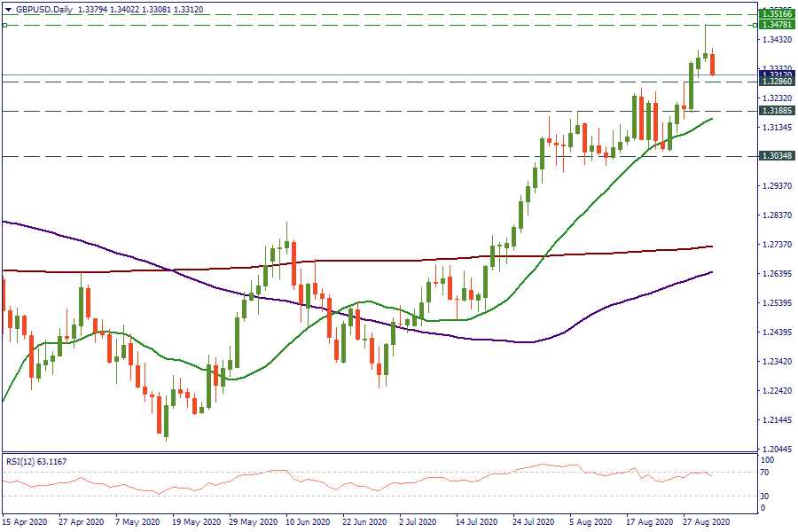This screenshot has height=532, width=798.
Task: Click the 24 Jul 2020 date label
Action: [534, 522]
